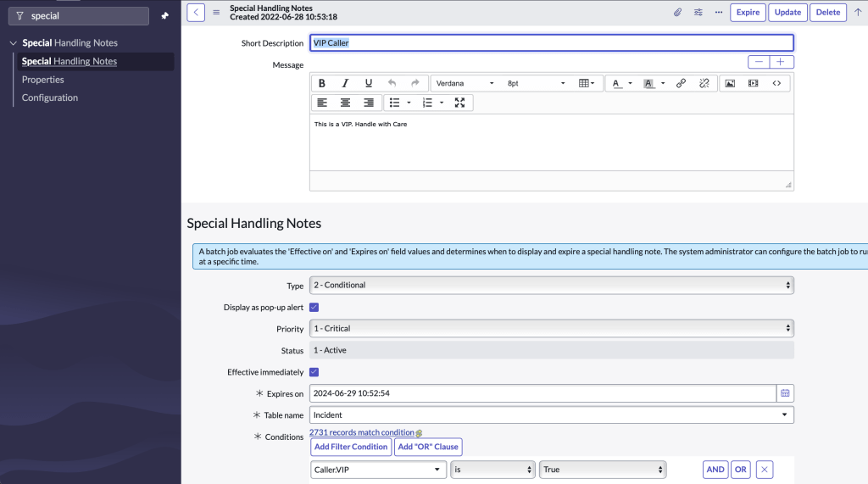The width and height of the screenshot is (868, 484).
Task: Uncheck Display as pop-up alert
Action: (x=314, y=307)
